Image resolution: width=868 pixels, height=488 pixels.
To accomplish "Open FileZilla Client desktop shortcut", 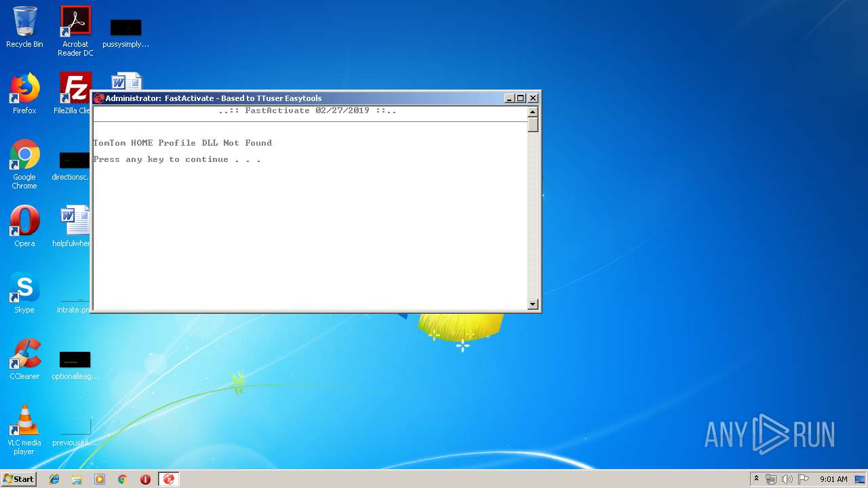I will [73, 94].
